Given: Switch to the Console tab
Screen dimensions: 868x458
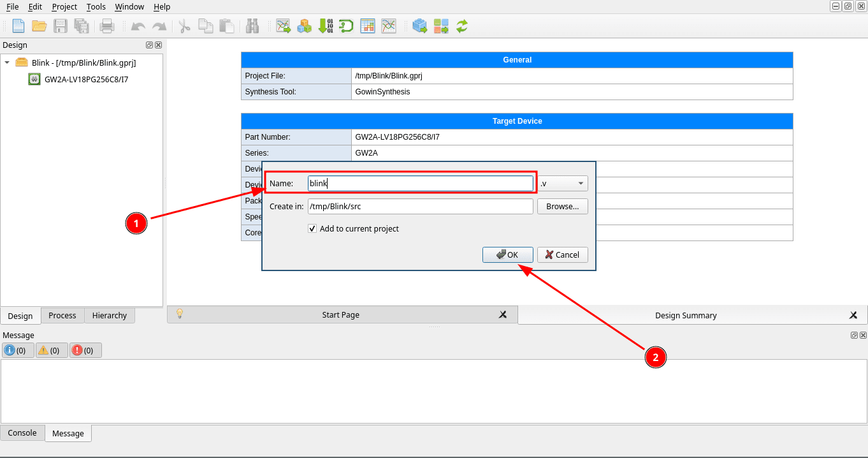Looking at the screenshot, I should tap(22, 432).
